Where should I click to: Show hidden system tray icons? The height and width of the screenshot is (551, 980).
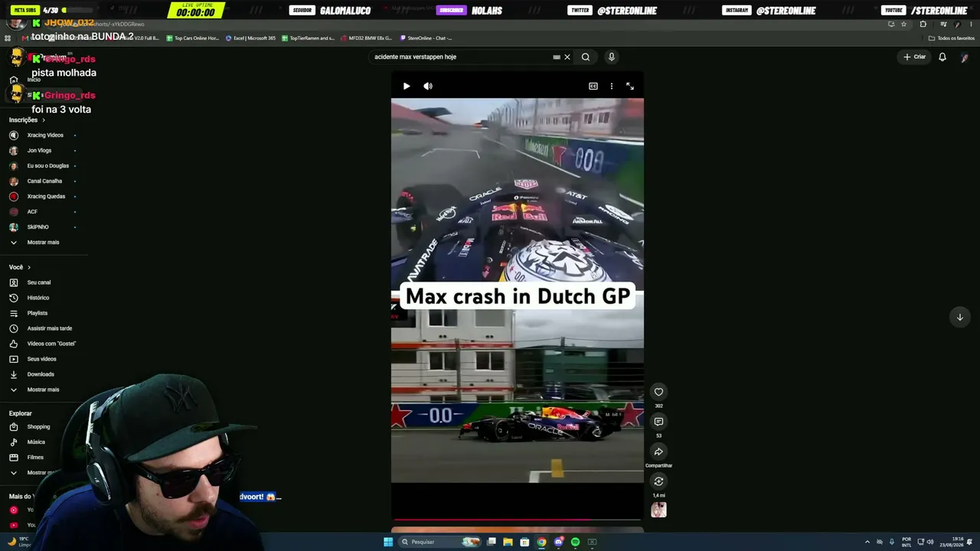click(867, 542)
